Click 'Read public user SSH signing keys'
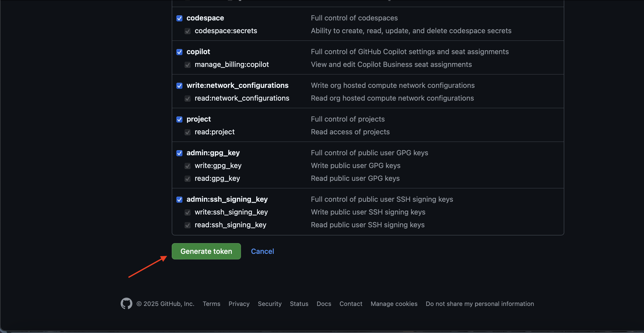This screenshot has height=333, width=644. click(368, 225)
